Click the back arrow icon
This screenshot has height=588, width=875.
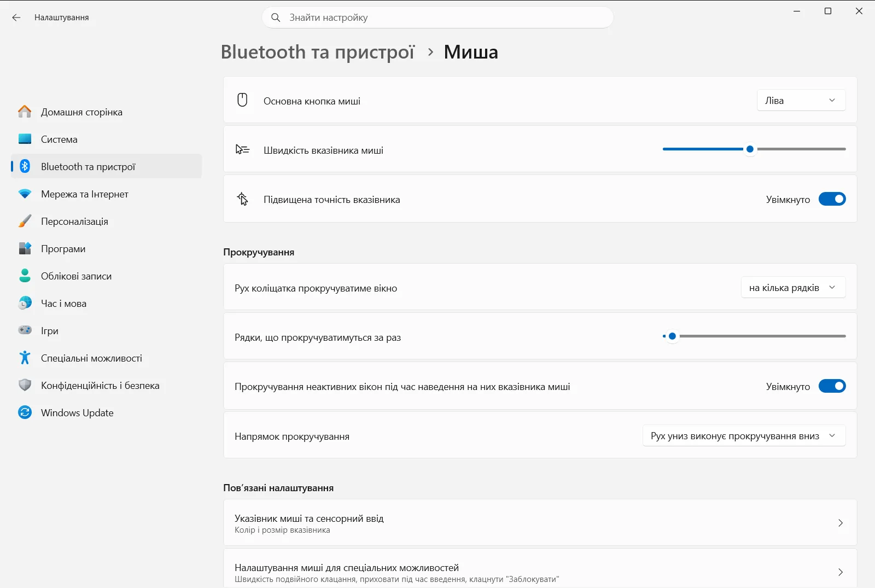(x=16, y=18)
